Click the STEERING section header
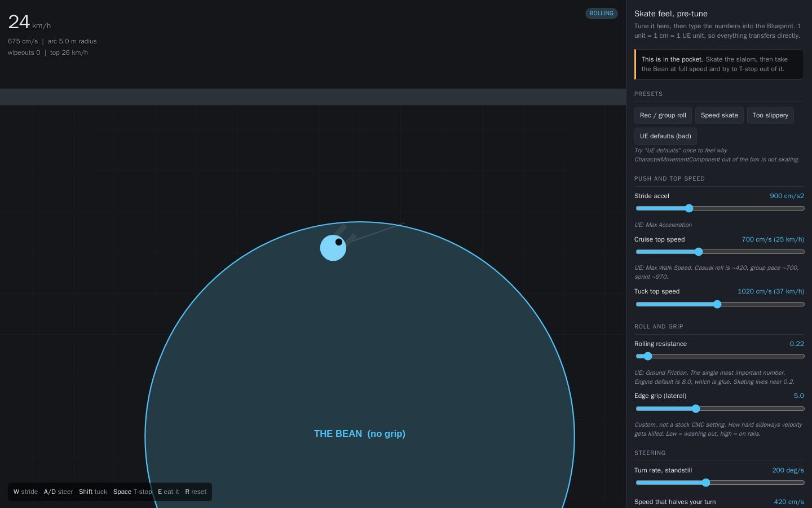The image size is (812, 508). click(650, 453)
